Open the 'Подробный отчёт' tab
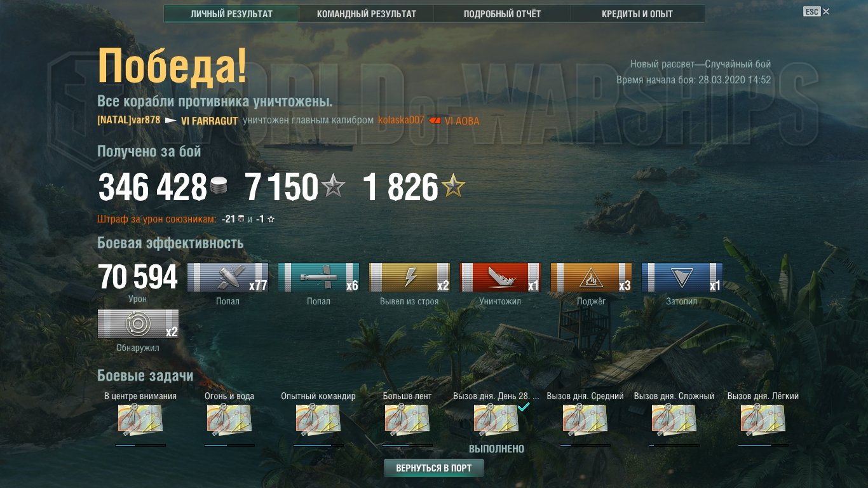The image size is (868, 488). pyautogui.click(x=502, y=14)
